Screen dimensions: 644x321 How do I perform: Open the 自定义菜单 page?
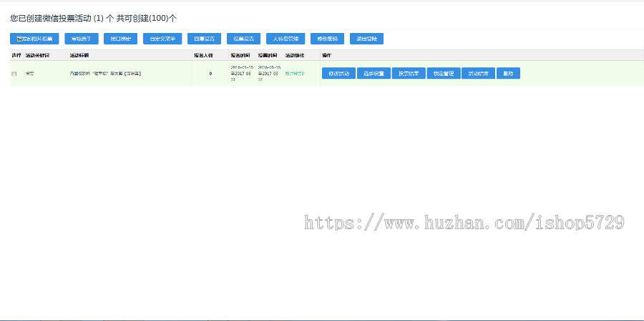162,39
